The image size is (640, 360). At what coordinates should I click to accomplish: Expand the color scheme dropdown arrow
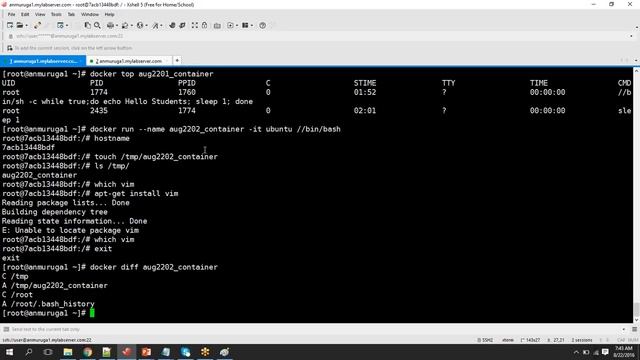tap(131, 25)
